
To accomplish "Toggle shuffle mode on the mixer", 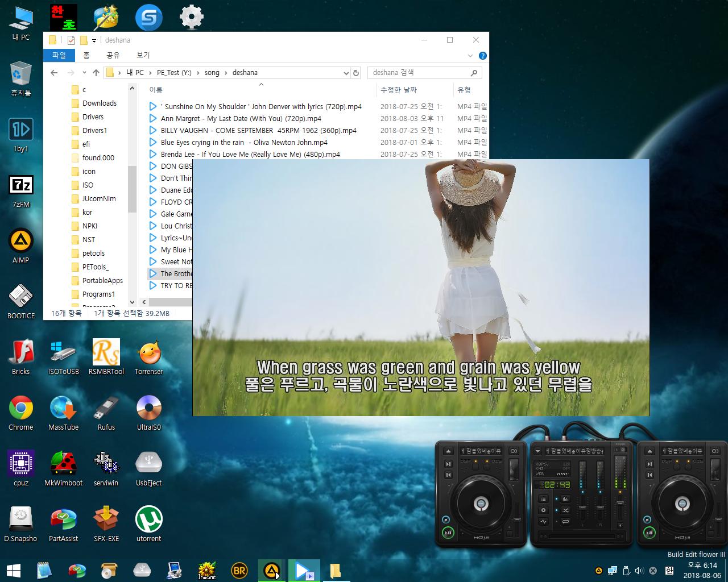I will pos(565,510).
